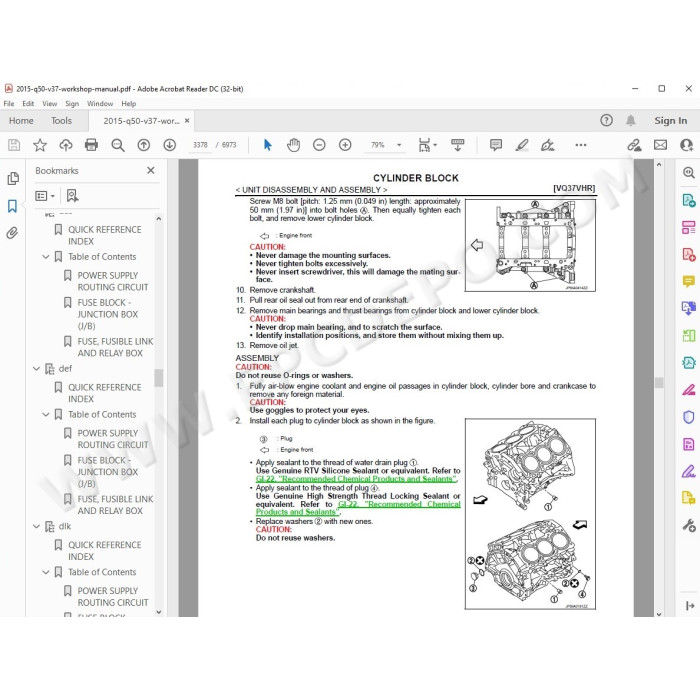Collapse Table of Contents under dlk
700x700 pixels.
(46, 572)
